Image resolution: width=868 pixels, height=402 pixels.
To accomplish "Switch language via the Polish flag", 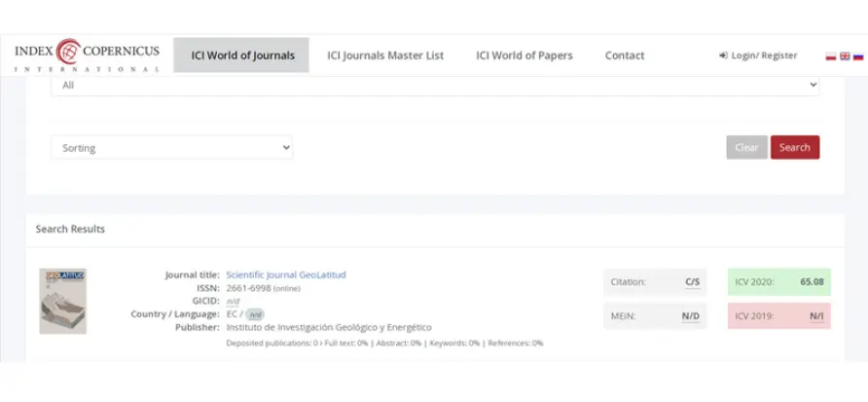I will (x=830, y=55).
